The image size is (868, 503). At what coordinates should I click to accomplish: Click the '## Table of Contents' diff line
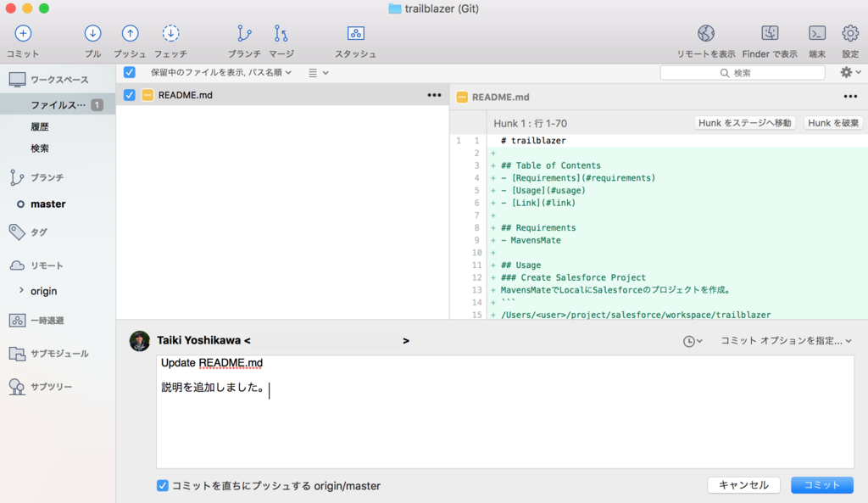(x=550, y=165)
